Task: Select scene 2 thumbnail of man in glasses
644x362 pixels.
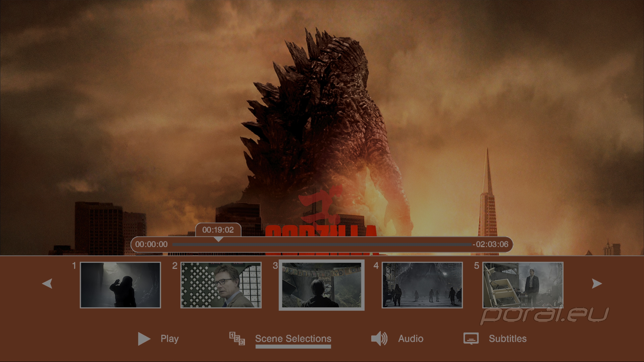Action: [221, 285]
